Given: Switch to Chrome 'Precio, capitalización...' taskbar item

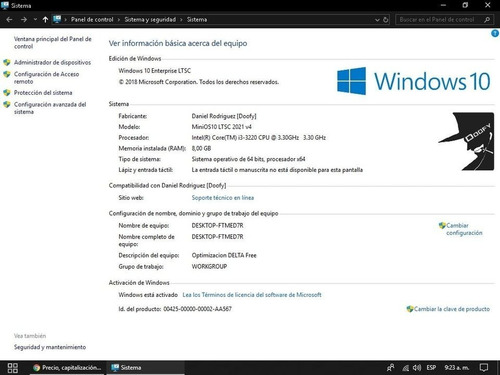Looking at the screenshot, I should click(x=67, y=368).
